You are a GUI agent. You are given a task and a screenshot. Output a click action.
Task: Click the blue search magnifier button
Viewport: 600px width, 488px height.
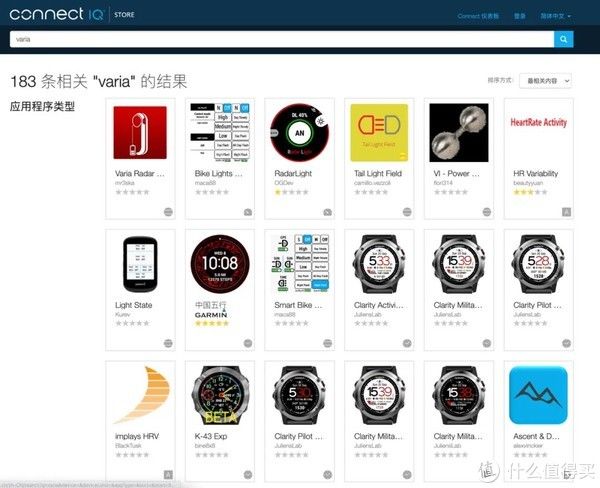pyautogui.click(x=563, y=39)
